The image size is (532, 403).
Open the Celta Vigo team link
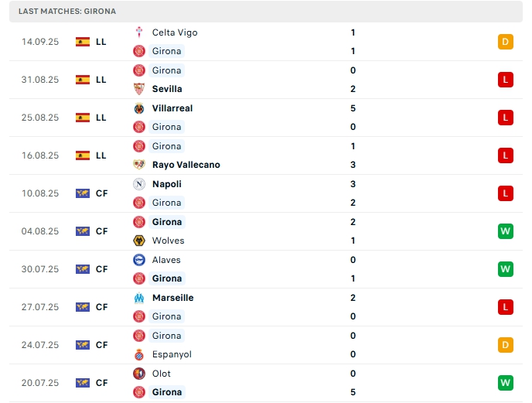point(175,32)
